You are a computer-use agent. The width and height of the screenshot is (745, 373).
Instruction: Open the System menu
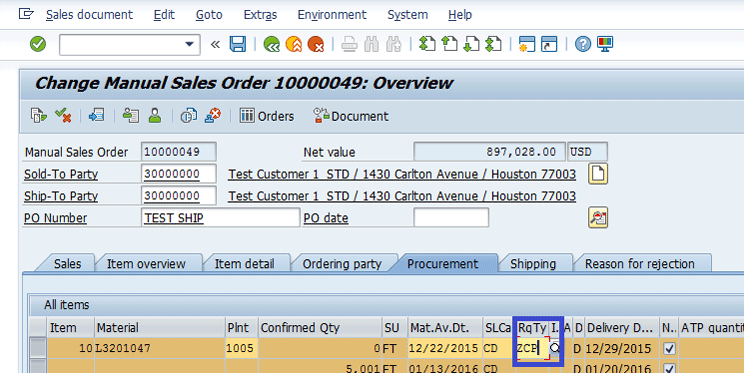click(x=408, y=15)
